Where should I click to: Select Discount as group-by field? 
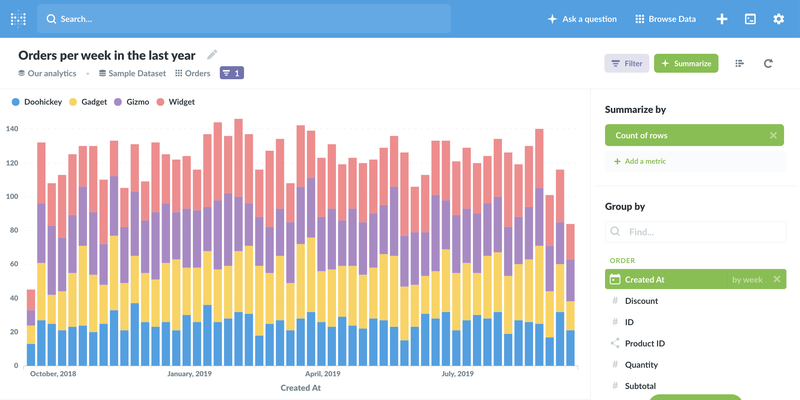(641, 300)
